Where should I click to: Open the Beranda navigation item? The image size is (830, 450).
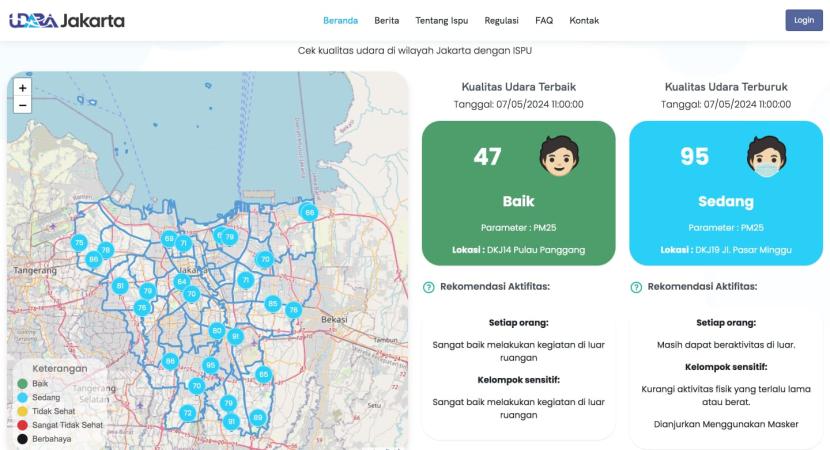340,20
